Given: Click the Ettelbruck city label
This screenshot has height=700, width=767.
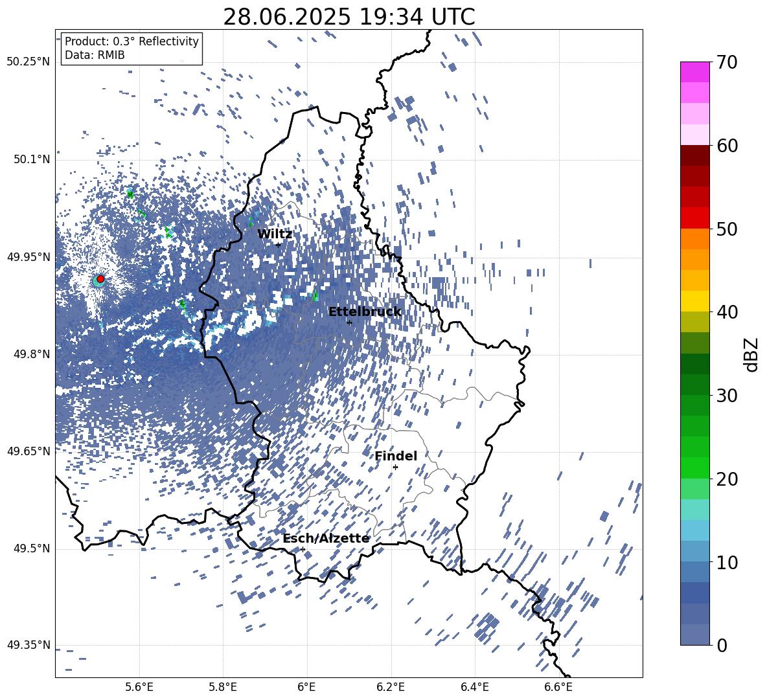Looking at the screenshot, I should [365, 312].
